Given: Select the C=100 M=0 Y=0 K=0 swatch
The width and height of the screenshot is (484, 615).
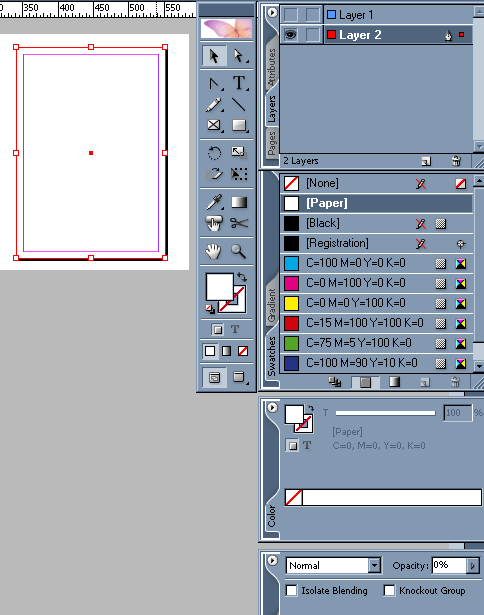Looking at the screenshot, I should pyautogui.click(x=377, y=263).
